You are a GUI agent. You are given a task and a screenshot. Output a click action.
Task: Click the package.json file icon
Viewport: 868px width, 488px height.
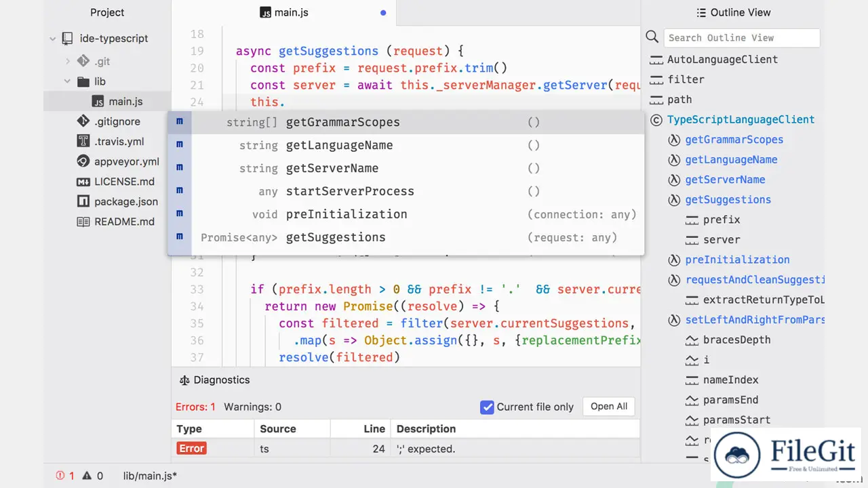tap(83, 201)
